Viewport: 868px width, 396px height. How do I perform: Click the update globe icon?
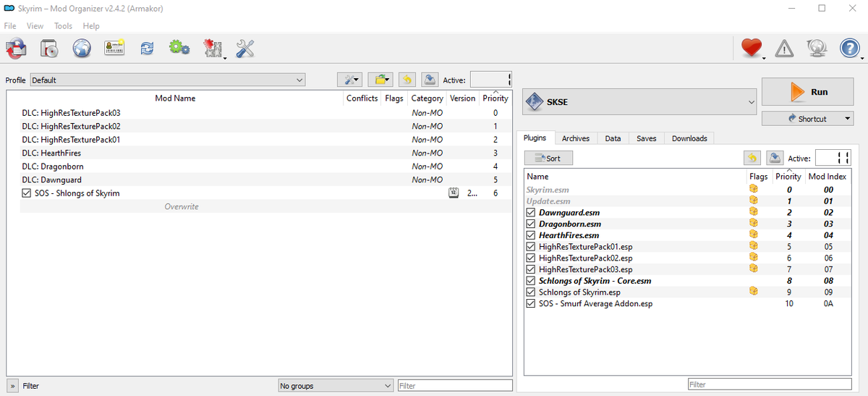(x=817, y=49)
